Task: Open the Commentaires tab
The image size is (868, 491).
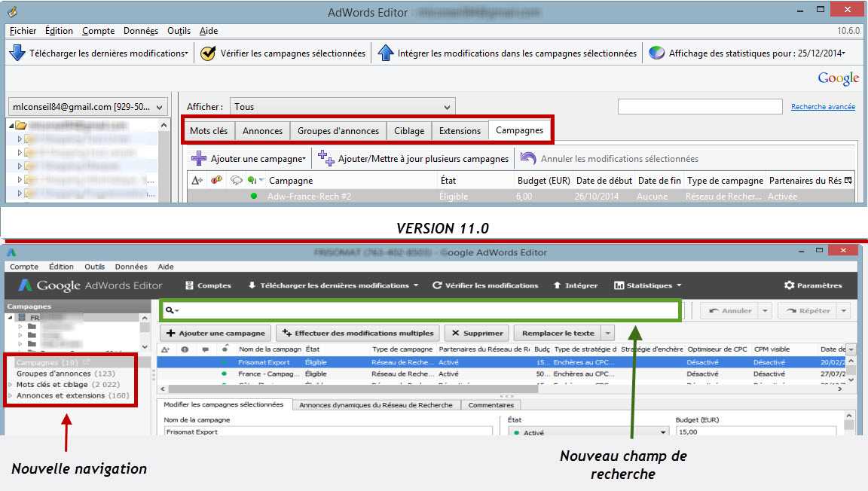Action: coord(491,404)
